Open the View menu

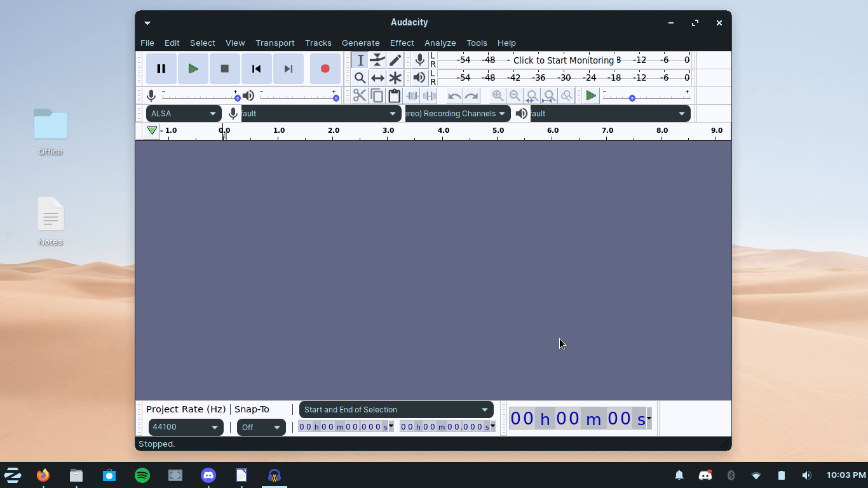click(235, 43)
